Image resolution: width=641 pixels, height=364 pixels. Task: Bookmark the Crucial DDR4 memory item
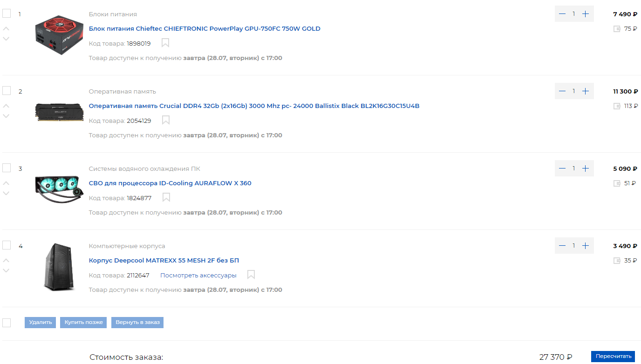pos(166,121)
